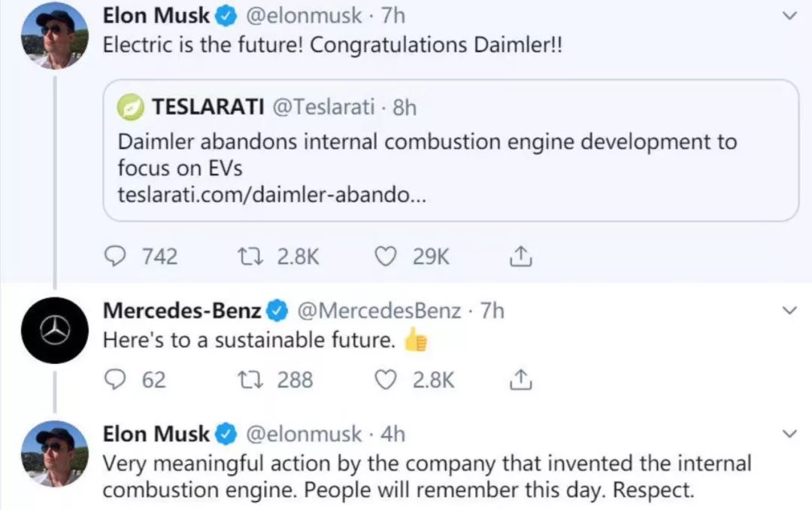812x510 pixels.
Task: Like the Congratulations Daimler tweet
Action: click(386, 257)
